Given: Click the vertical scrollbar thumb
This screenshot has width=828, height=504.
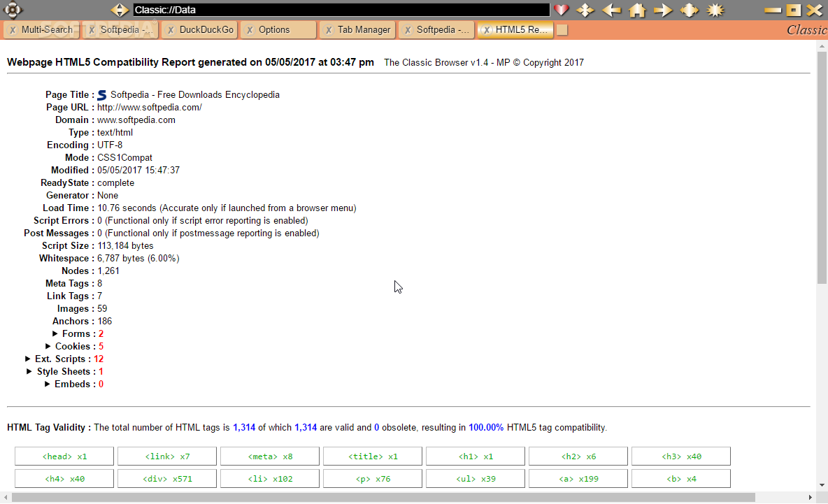Looking at the screenshot, I should (x=822, y=168).
